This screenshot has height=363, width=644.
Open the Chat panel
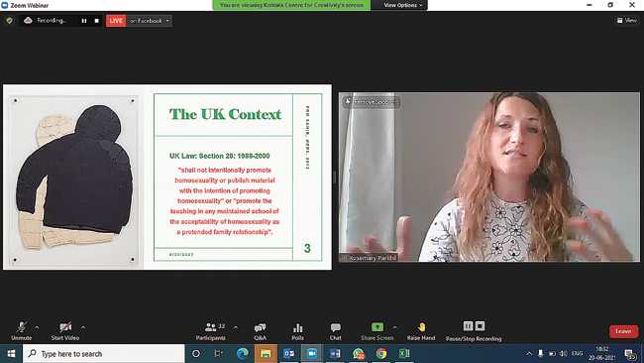335,331
